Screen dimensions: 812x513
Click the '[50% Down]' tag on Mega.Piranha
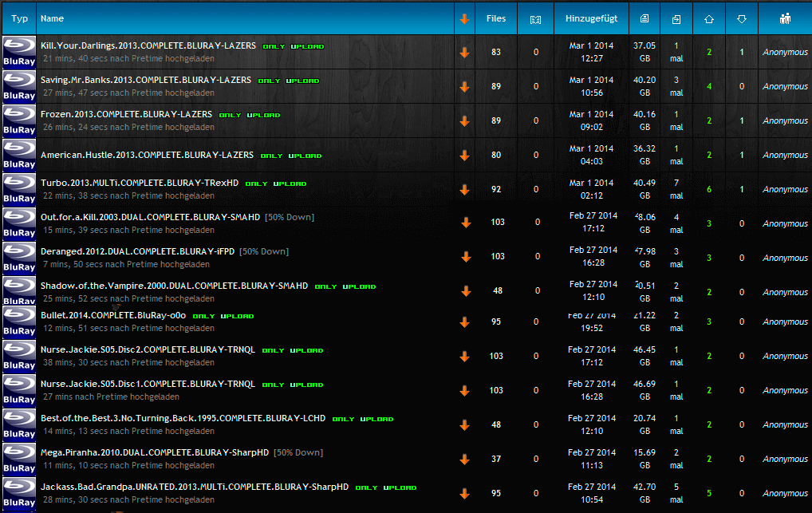(298, 452)
